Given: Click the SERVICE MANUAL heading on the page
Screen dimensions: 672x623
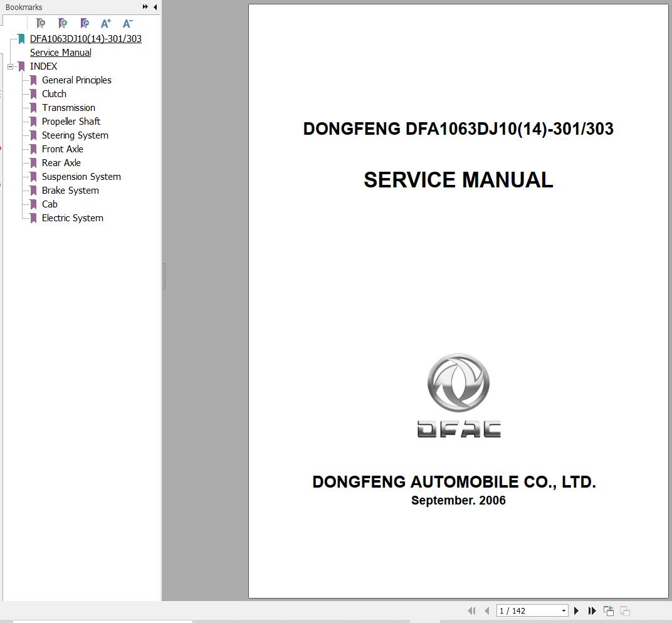Looking at the screenshot, I should (458, 179).
